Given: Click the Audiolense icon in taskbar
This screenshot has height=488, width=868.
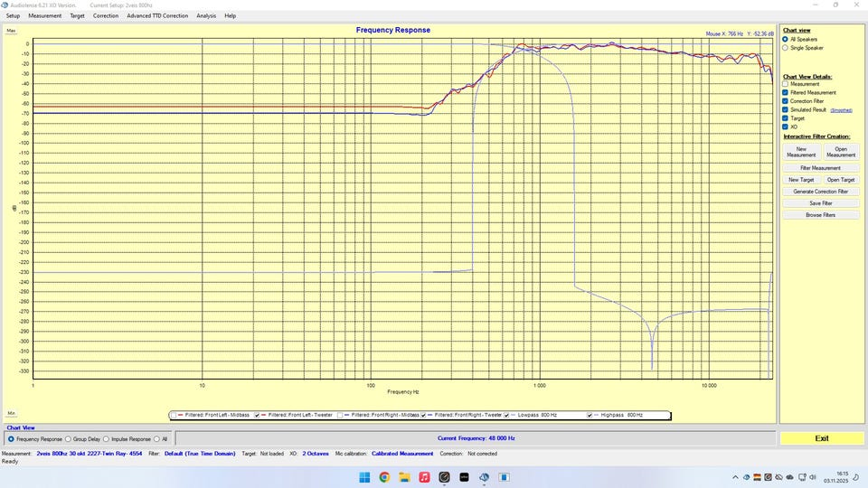Looking at the screenshot, I should pyautogui.click(x=484, y=477).
